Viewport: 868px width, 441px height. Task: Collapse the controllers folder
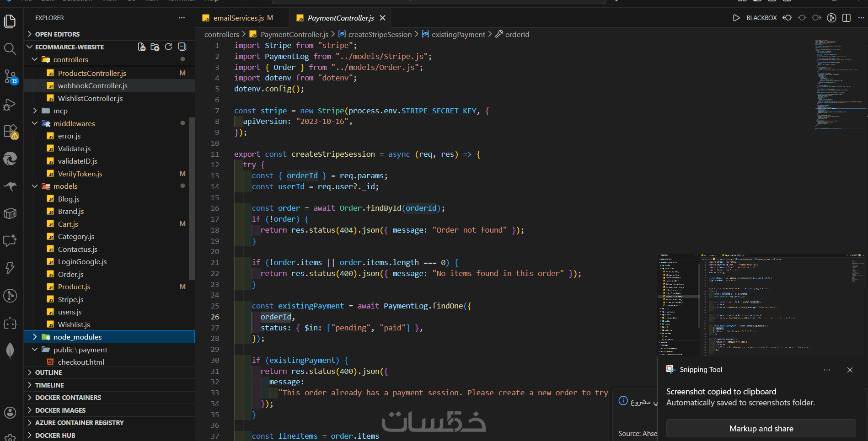click(109, 59)
